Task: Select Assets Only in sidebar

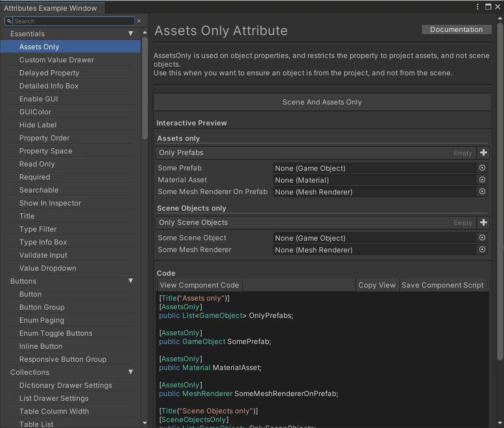Action: (x=71, y=47)
